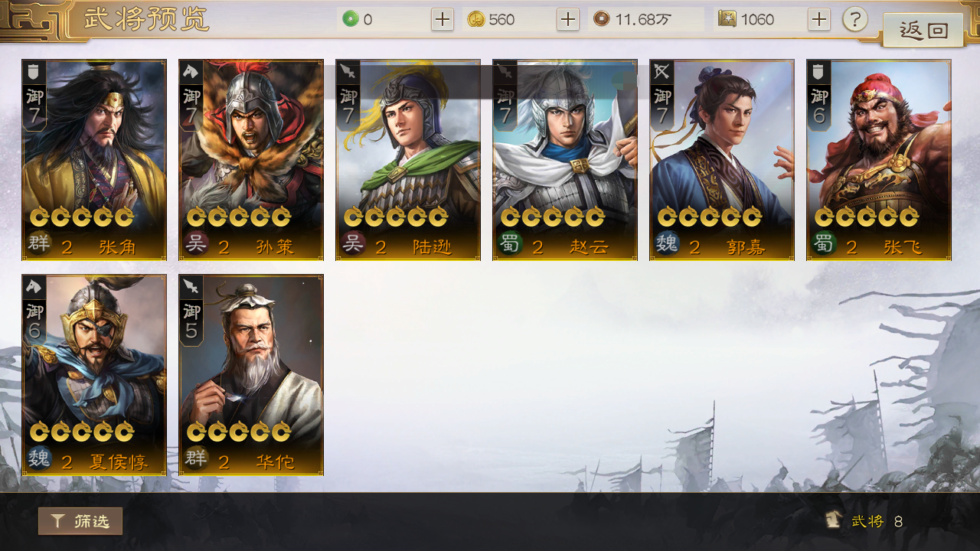
Task: Select the 夏侯惇 general card
Action: 94,375
